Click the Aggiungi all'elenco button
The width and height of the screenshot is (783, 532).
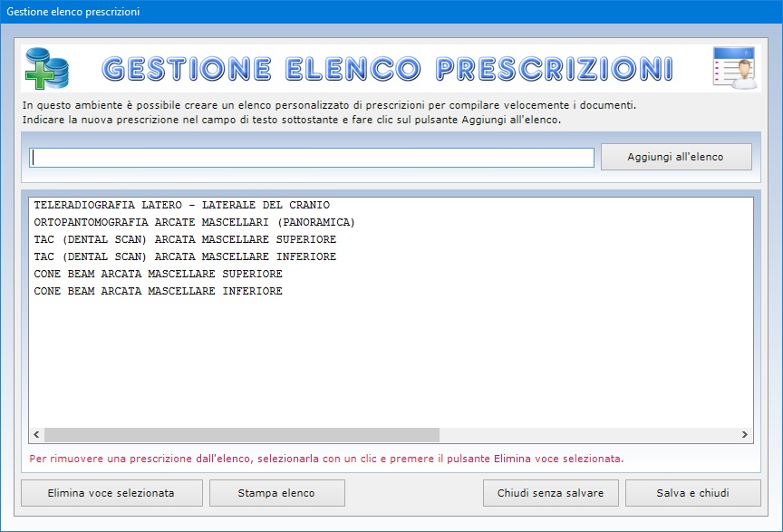coord(676,157)
